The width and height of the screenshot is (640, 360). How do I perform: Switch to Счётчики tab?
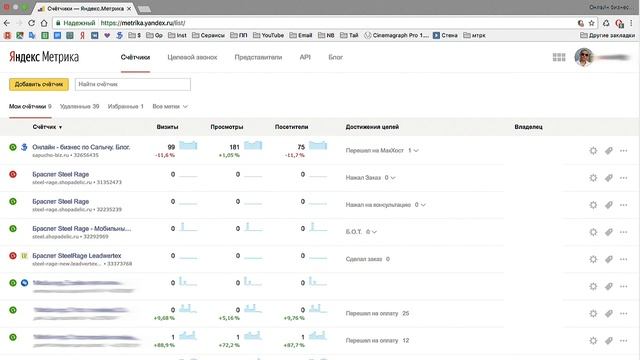[x=136, y=57]
